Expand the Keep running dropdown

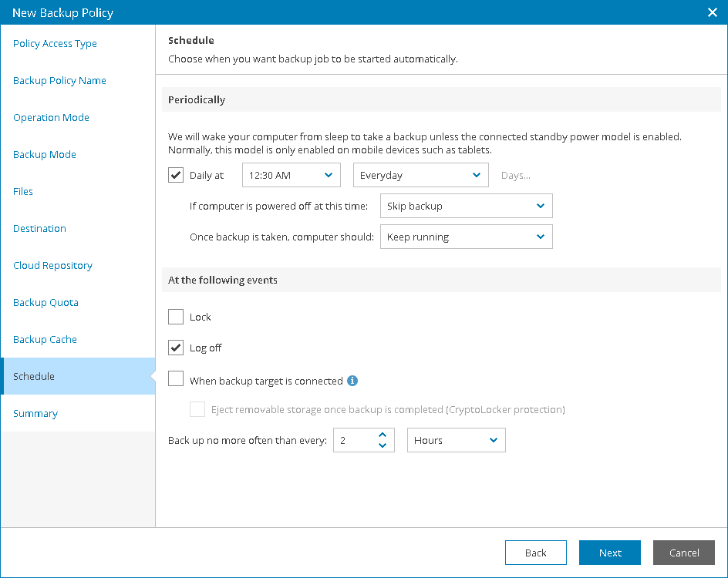[x=466, y=237]
